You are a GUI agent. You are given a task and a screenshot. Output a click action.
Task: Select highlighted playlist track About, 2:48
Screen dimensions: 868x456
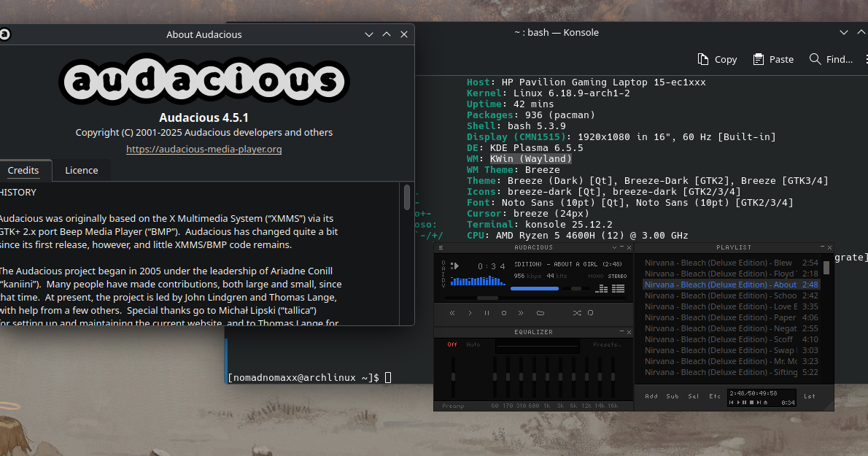click(731, 285)
